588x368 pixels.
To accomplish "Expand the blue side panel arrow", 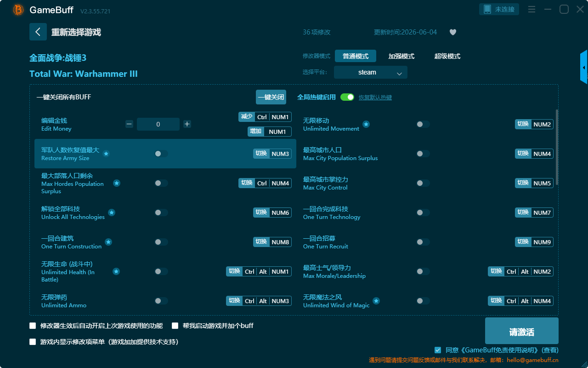I will coord(584,67).
